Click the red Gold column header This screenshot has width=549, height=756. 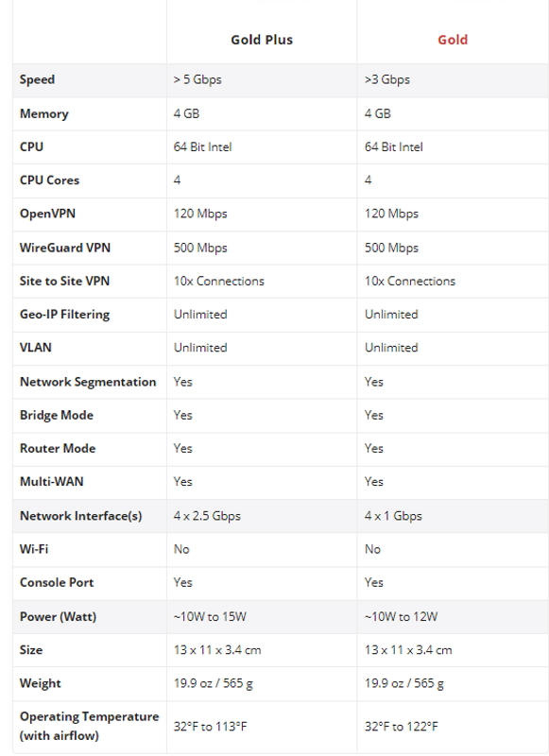pos(452,40)
